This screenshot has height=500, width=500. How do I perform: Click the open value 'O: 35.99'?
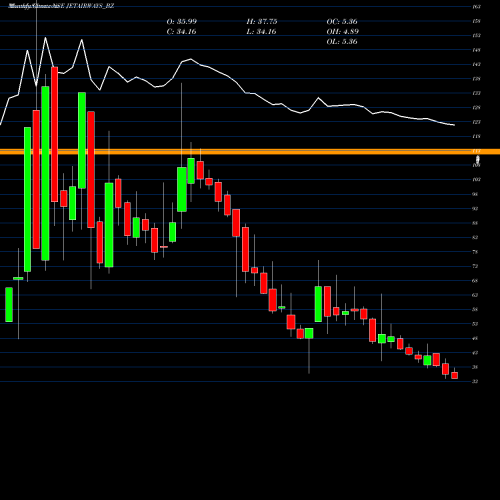(x=182, y=21)
